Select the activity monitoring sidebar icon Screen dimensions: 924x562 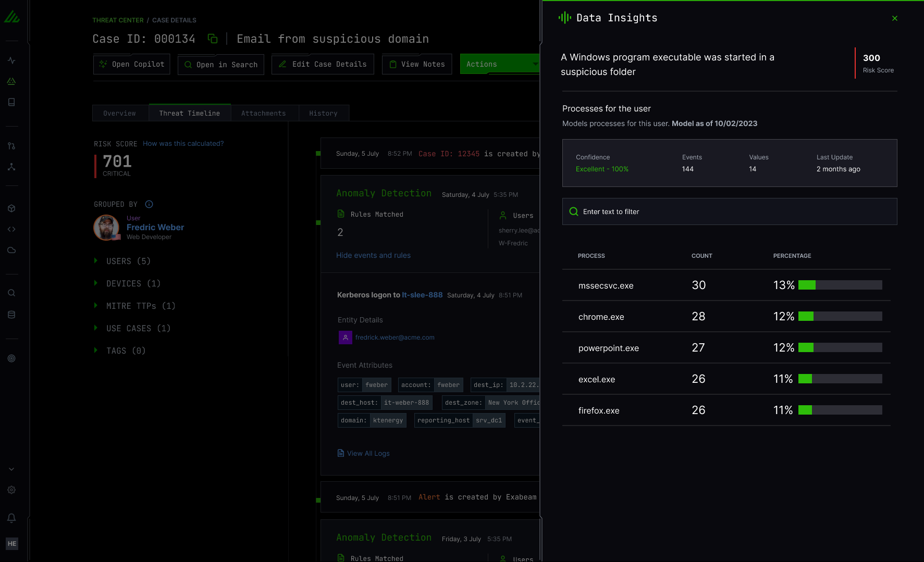point(11,60)
